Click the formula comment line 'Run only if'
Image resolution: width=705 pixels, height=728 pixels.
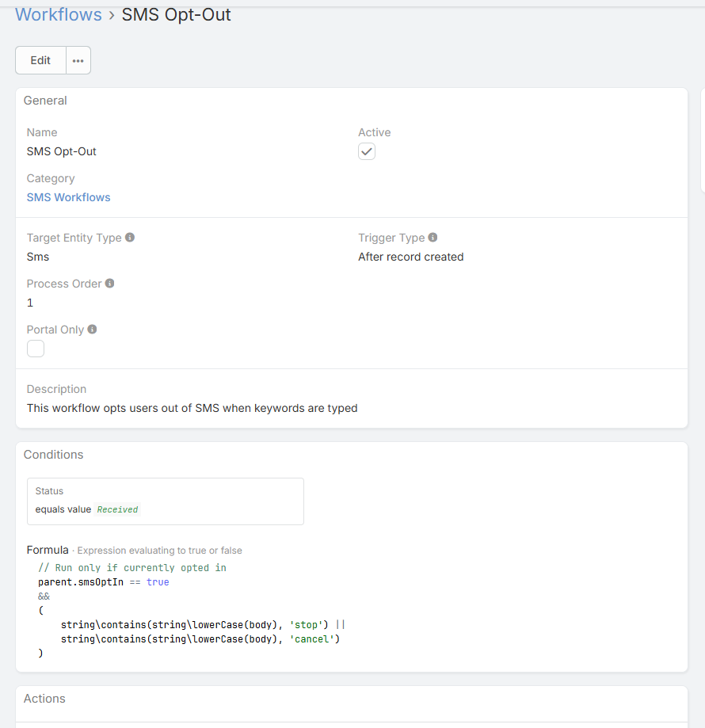tap(132, 568)
